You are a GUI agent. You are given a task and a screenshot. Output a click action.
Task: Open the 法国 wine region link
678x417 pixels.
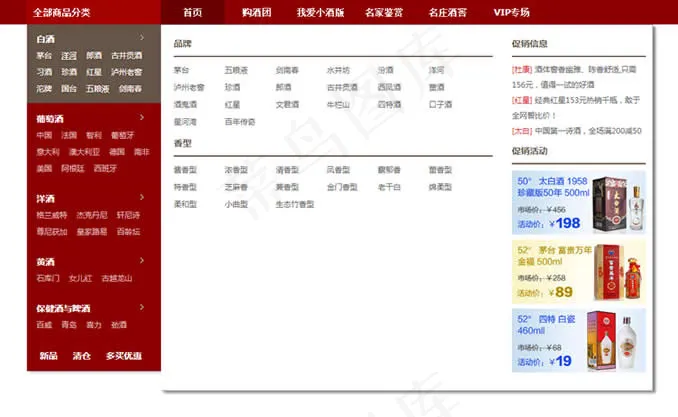69,135
